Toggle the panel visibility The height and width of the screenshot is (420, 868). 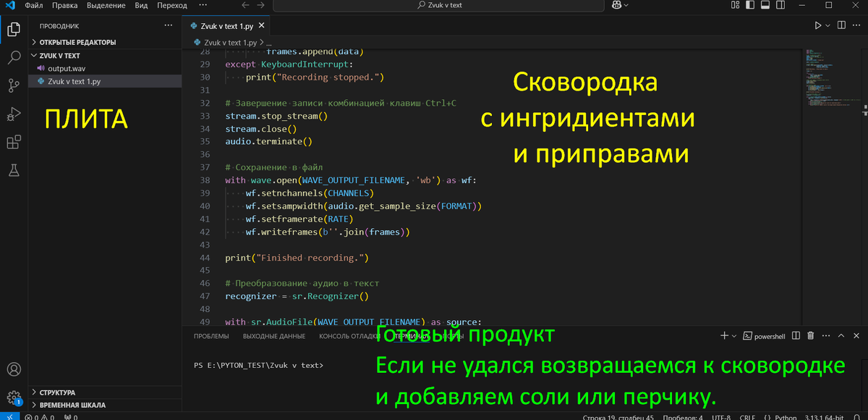(x=765, y=5)
